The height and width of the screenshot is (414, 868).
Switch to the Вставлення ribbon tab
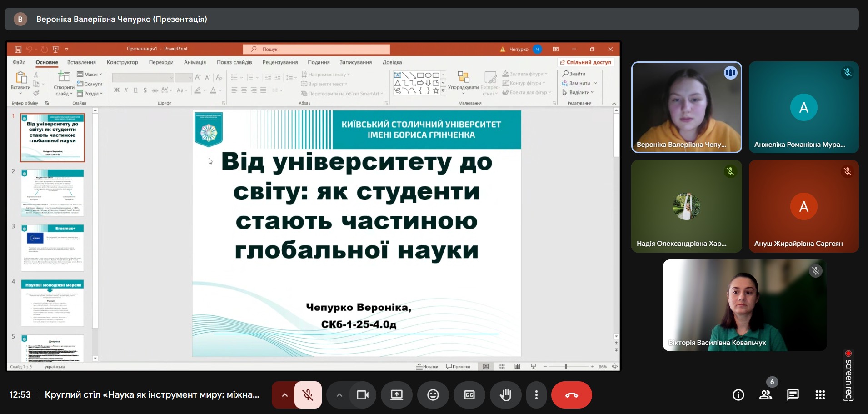[x=81, y=62]
